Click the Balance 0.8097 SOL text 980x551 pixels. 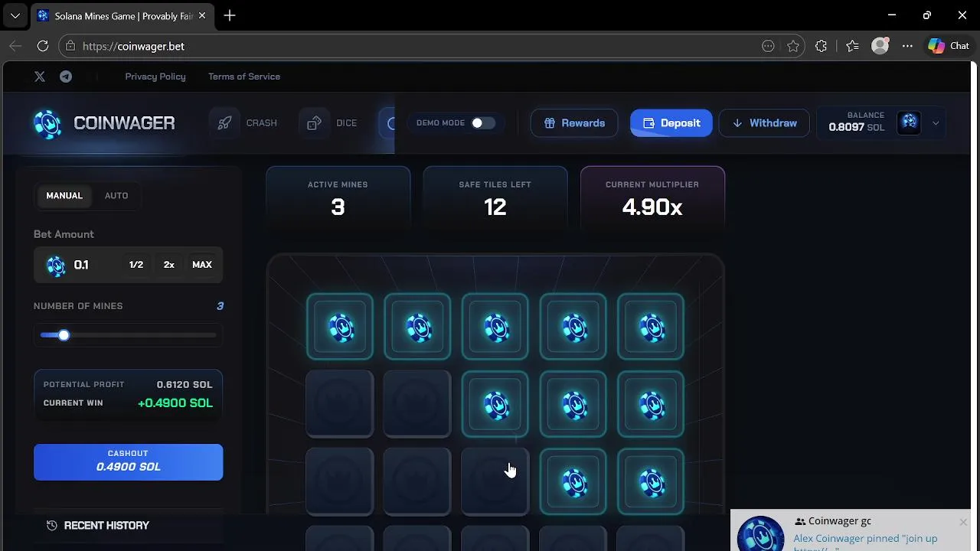coord(857,127)
